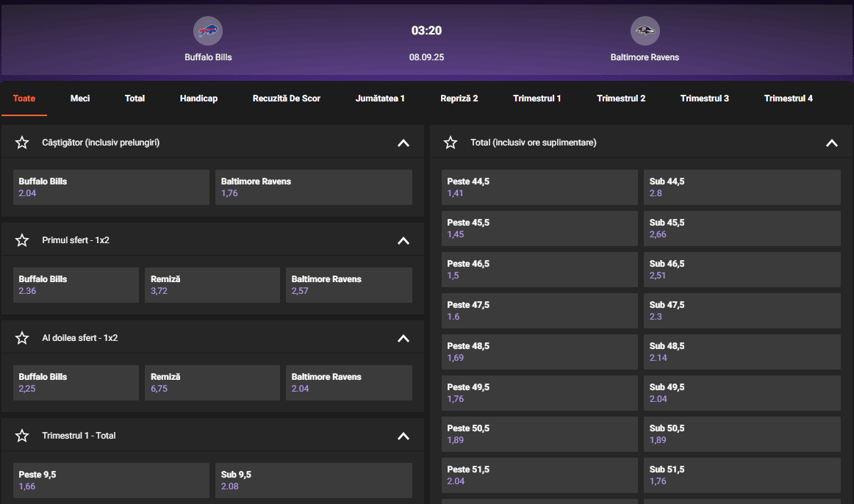Collapse the Câștigător (inclusiv prelungiri) section
This screenshot has height=504, width=854.
[403, 143]
